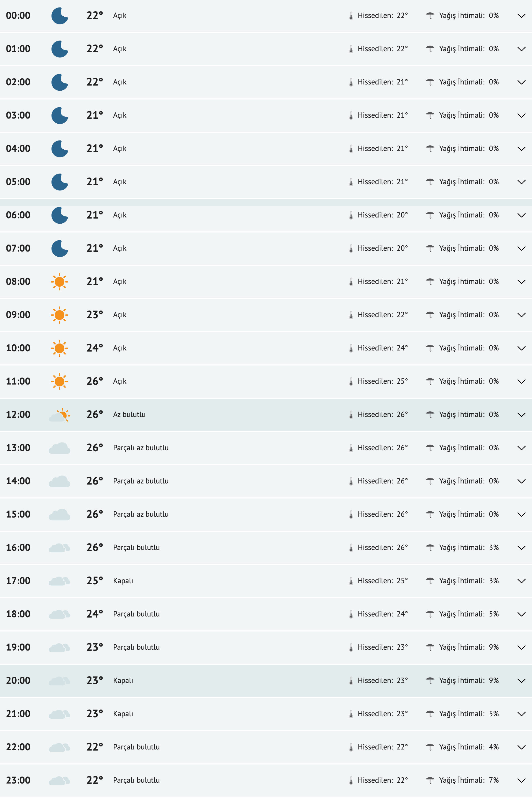
Task: Click the moon icon for 07:00
Action: point(59,248)
